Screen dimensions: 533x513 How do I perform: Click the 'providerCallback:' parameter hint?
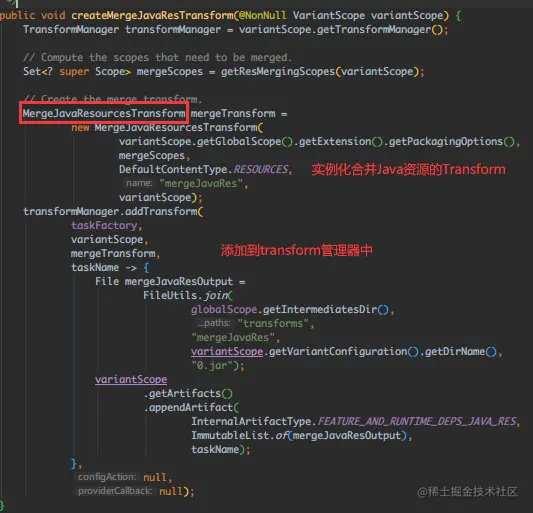tap(115, 491)
